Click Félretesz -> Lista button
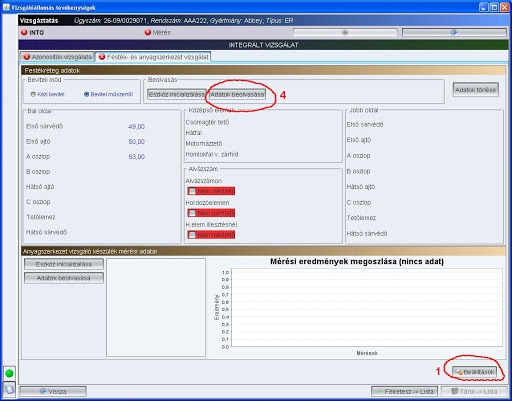Screen dimensions: 512x401 pos(405,391)
